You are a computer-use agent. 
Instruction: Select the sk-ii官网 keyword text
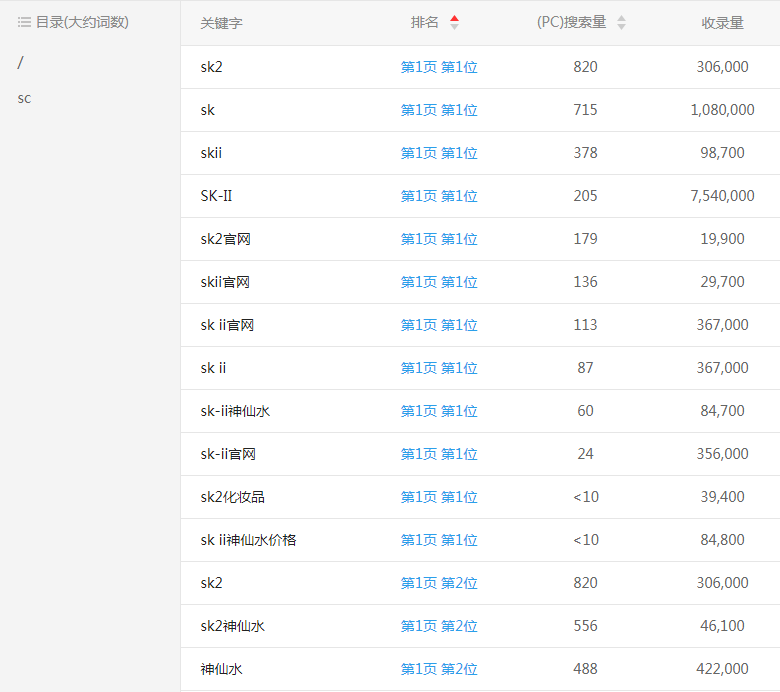click(x=228, y=454)
